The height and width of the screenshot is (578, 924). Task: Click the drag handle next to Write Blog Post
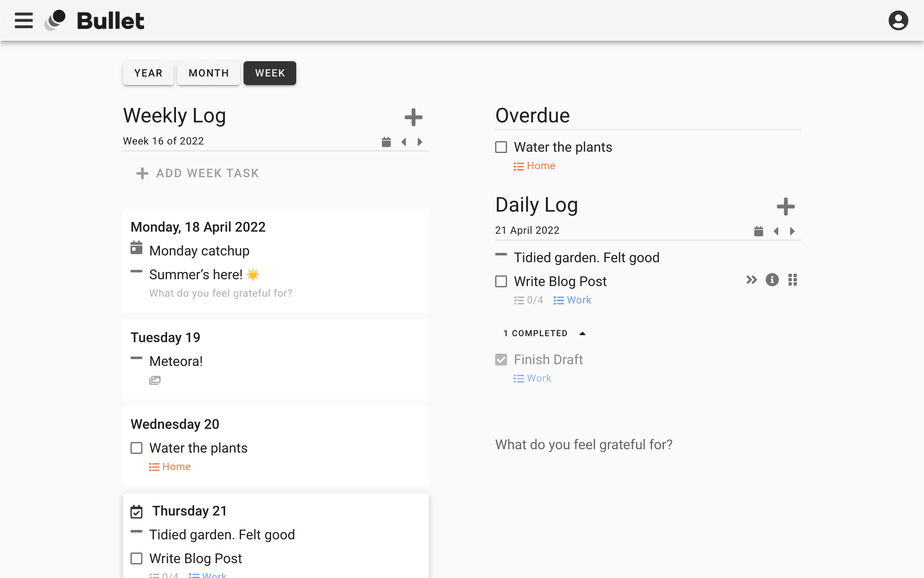click(x=792, y=280)
